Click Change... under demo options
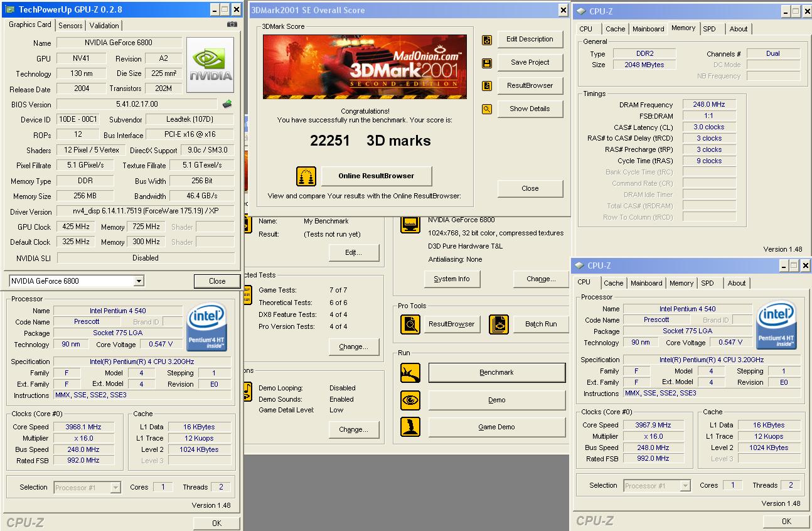Viewport: 812px width, 531px height. click(354, 429)
